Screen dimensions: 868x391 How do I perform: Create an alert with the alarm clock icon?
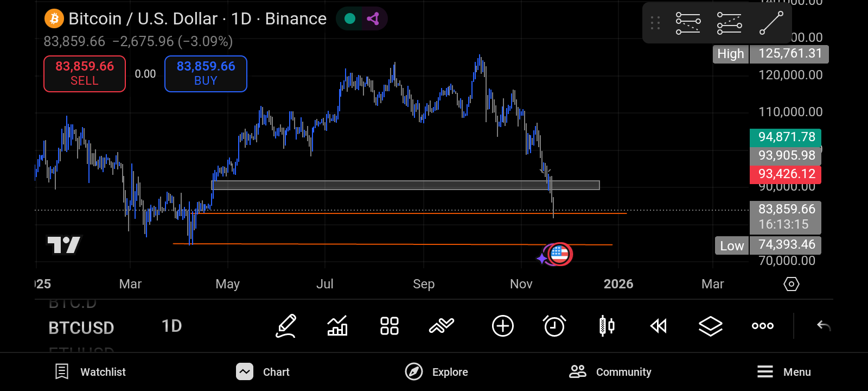[x=554, y=326]
